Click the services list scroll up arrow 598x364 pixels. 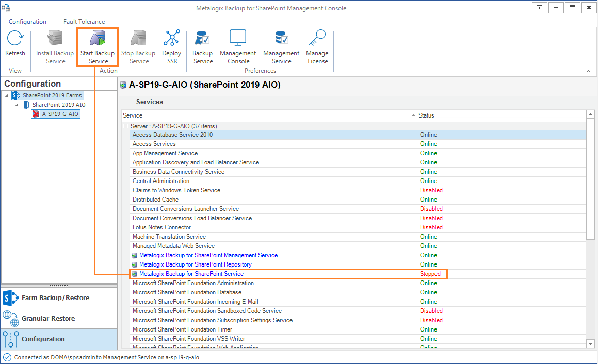[590, 114]
